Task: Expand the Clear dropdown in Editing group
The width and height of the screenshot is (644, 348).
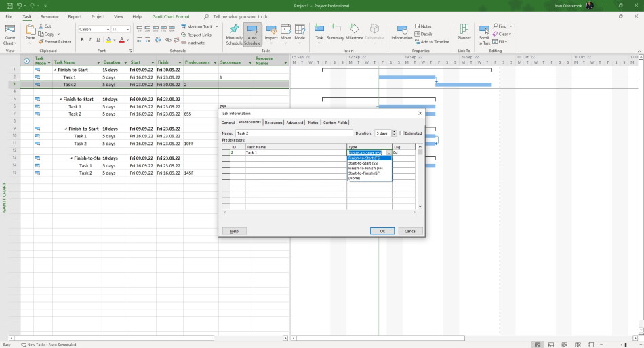Action: 510,34
